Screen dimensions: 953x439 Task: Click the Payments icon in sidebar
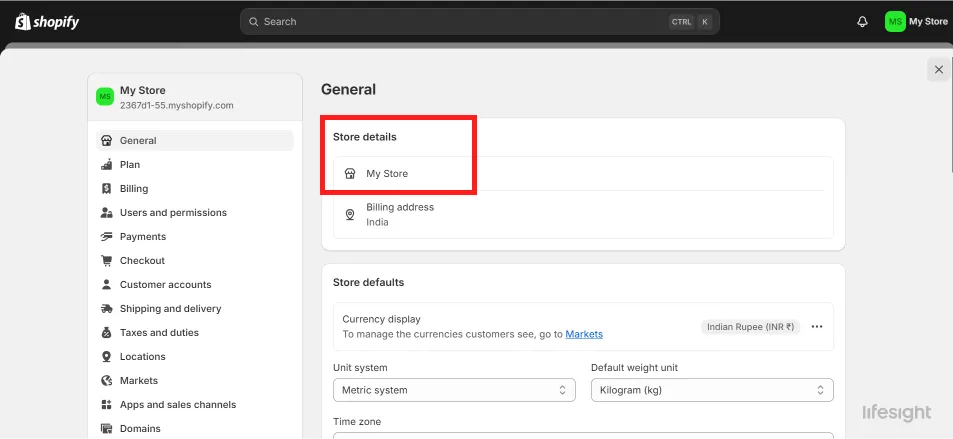[x=106, y=237]
